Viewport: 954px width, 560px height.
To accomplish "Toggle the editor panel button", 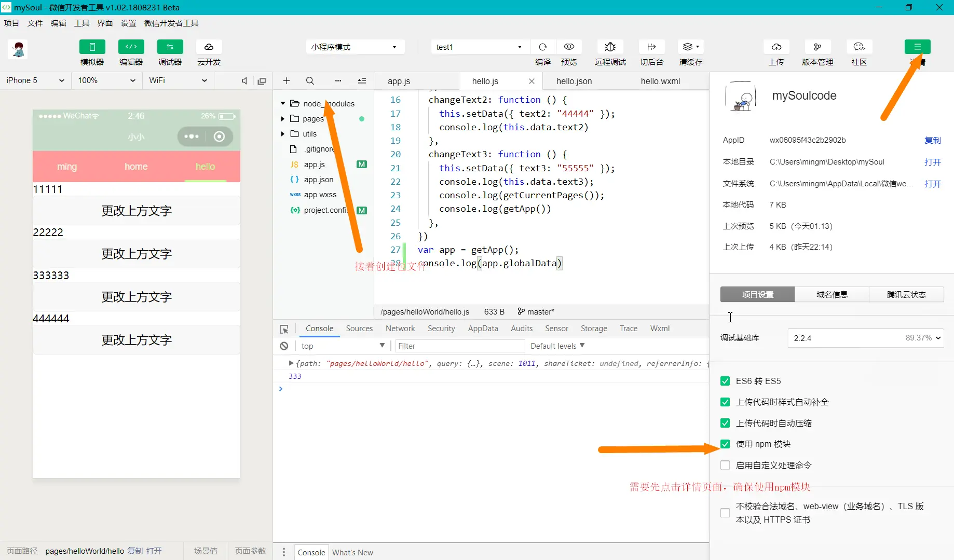I will click(x=131, y=47).
